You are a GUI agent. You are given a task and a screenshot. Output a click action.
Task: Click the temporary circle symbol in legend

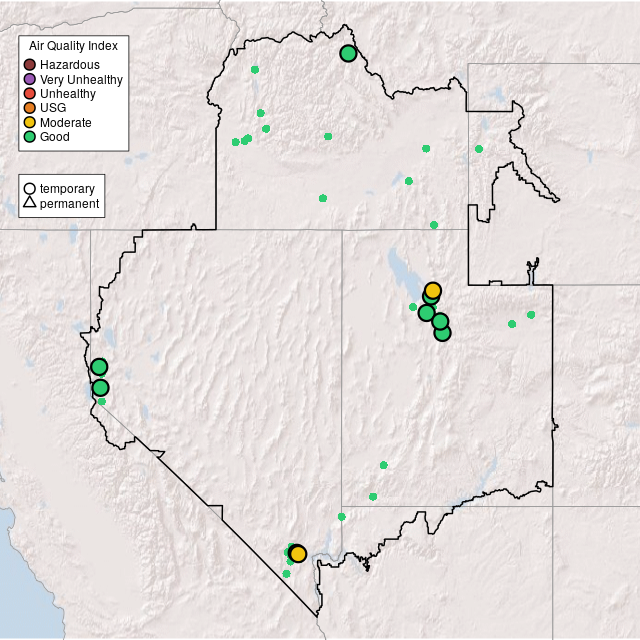30,188
